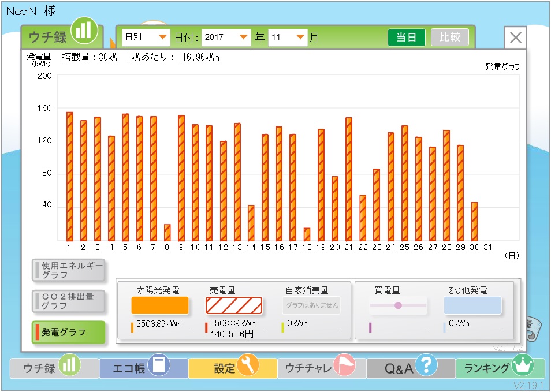Click the bar for day 21
Screen dimensions: 551x392
(x=349, y=179)
